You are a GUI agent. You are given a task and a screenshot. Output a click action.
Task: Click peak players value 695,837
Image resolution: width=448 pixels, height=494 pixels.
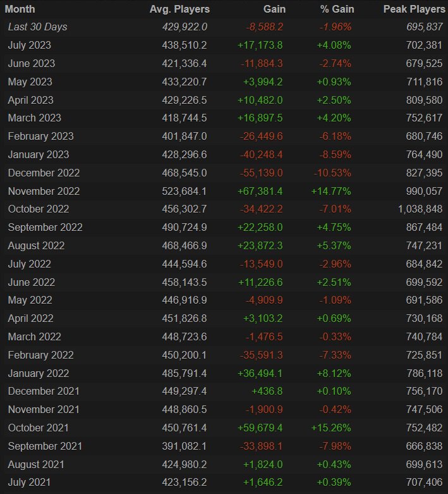(425, 27)
